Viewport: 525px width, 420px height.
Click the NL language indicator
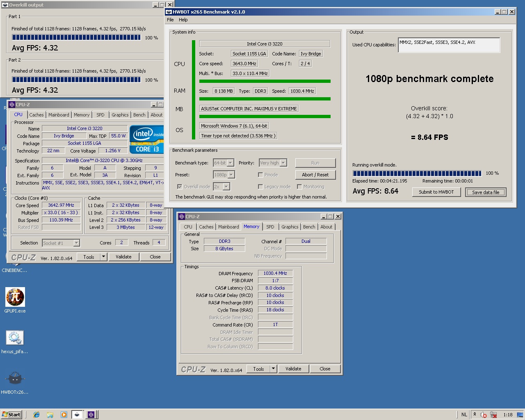464,415
